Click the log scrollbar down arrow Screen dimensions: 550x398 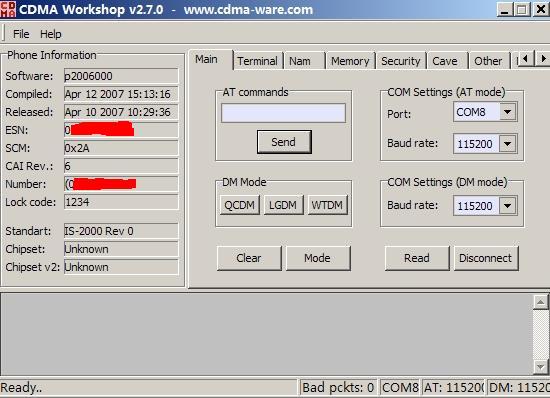pyautogui.click(x=540, y=367)
